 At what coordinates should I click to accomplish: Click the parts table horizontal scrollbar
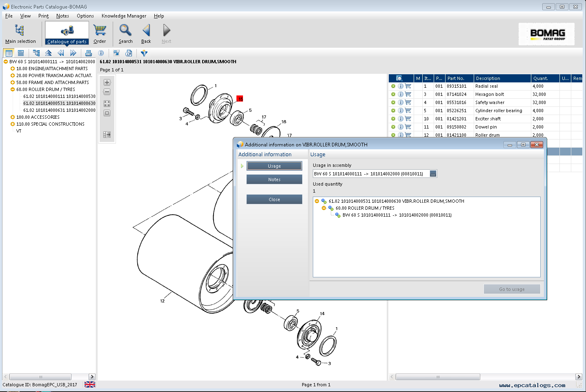pos(438,377)
